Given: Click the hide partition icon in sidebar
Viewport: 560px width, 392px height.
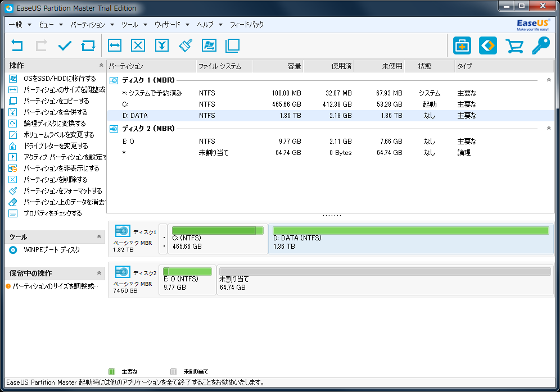Looking at the screenshot, I should coord(13,168).
